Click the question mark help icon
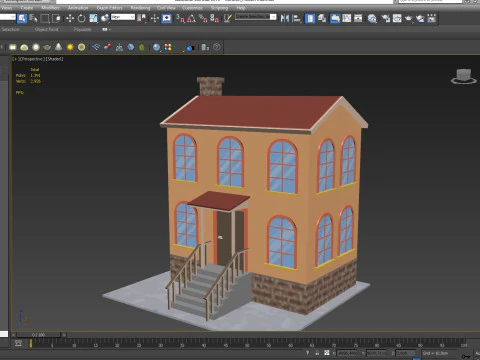 (217, 47)
